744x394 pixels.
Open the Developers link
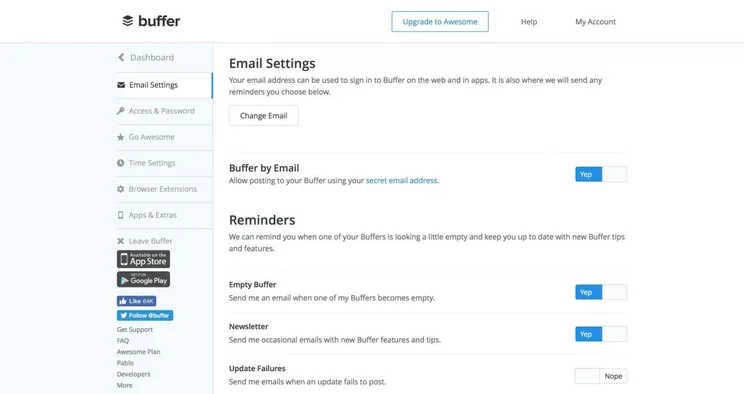[133, 374]
